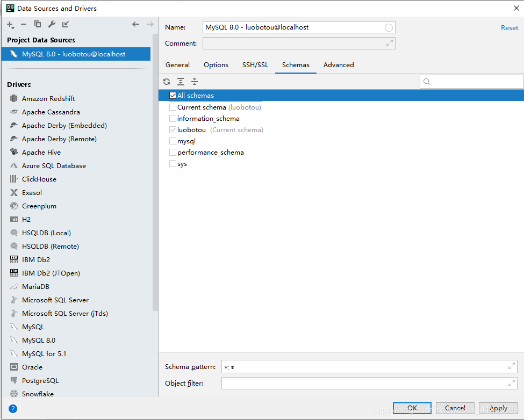Click the Add data source plus icon
Image resolution: width=524 pixels, height=420 pixels.
pyautogui.click(x=10, y=24)
